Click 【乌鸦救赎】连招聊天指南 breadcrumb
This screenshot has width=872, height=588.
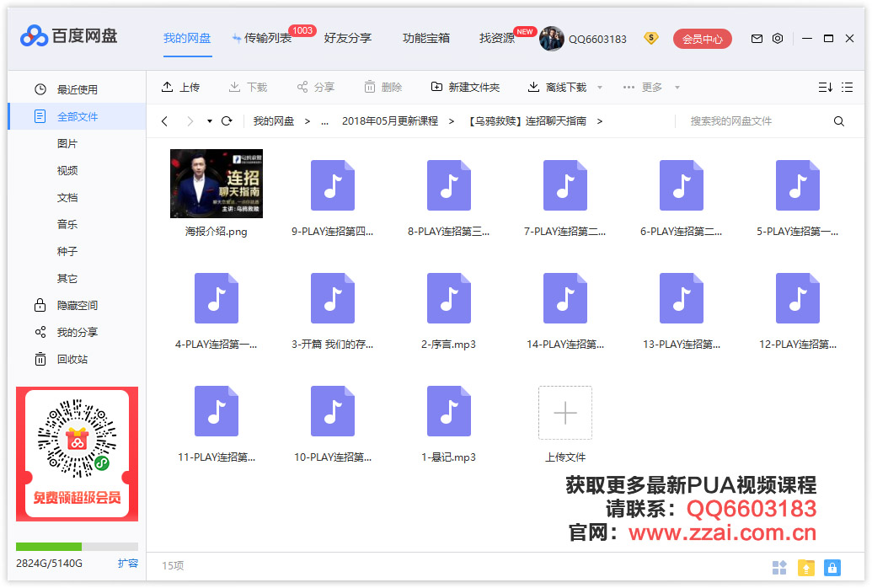point(527,121)
